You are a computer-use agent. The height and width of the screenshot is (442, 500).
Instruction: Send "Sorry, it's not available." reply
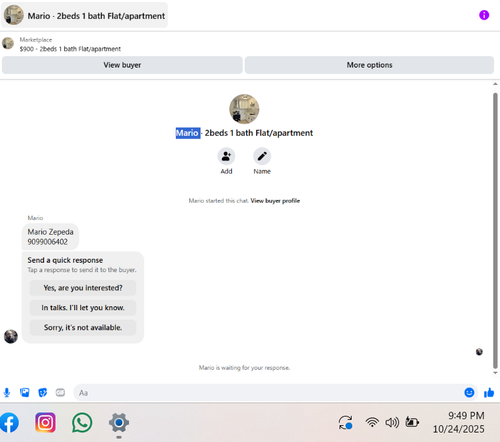(83, 327)
